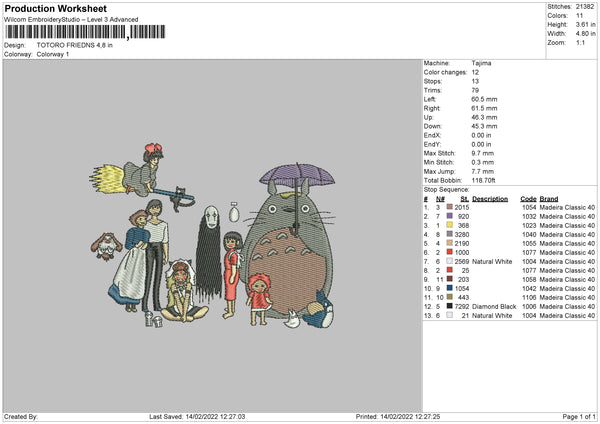The image size is (600, 424).
Task: Select the Stitches total 21382
Action: click(x=585, y=7)
